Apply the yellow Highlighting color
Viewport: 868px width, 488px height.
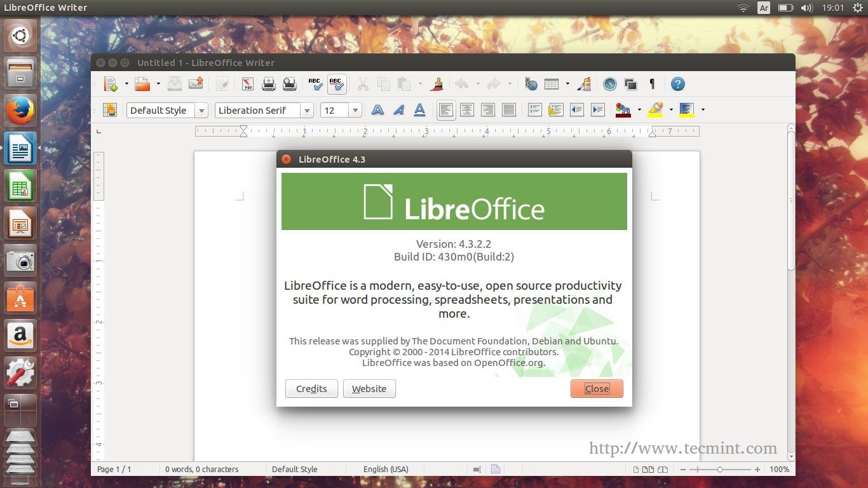click(656, 110)
